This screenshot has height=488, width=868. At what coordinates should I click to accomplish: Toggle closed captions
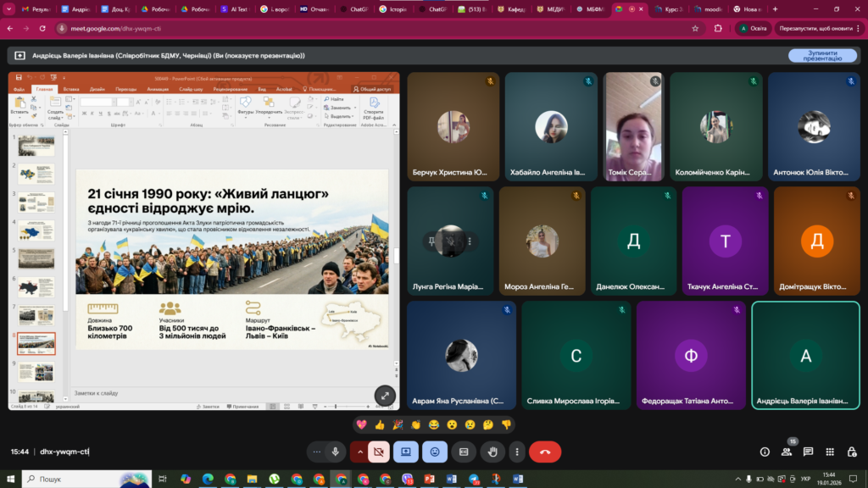464,452
